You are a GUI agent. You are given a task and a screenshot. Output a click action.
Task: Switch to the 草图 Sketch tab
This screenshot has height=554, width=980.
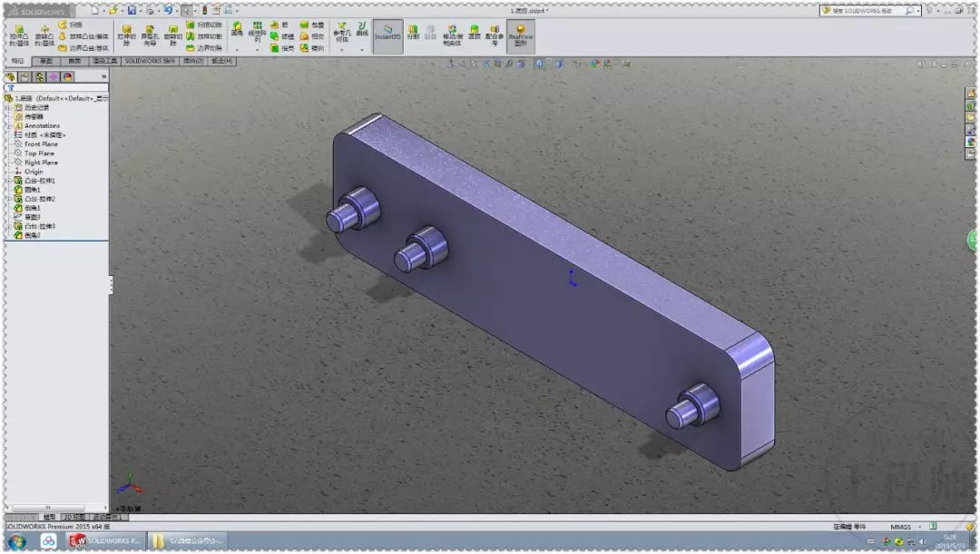45,61
